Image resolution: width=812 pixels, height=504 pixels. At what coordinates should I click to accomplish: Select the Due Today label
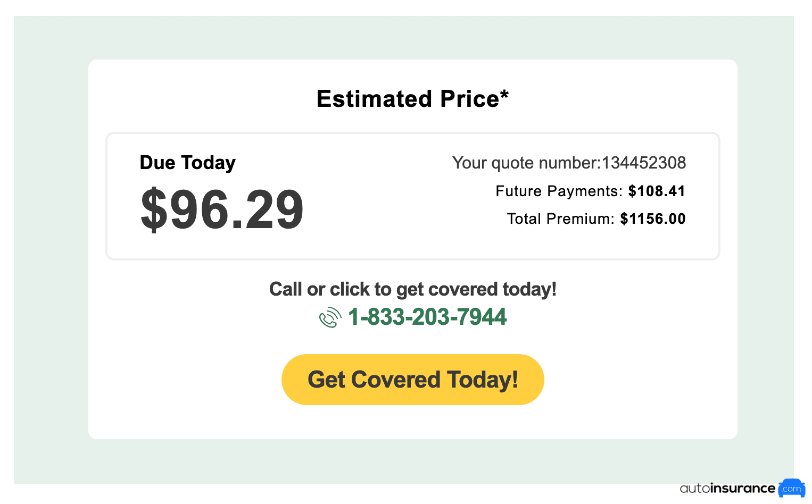tap(187, 163)
